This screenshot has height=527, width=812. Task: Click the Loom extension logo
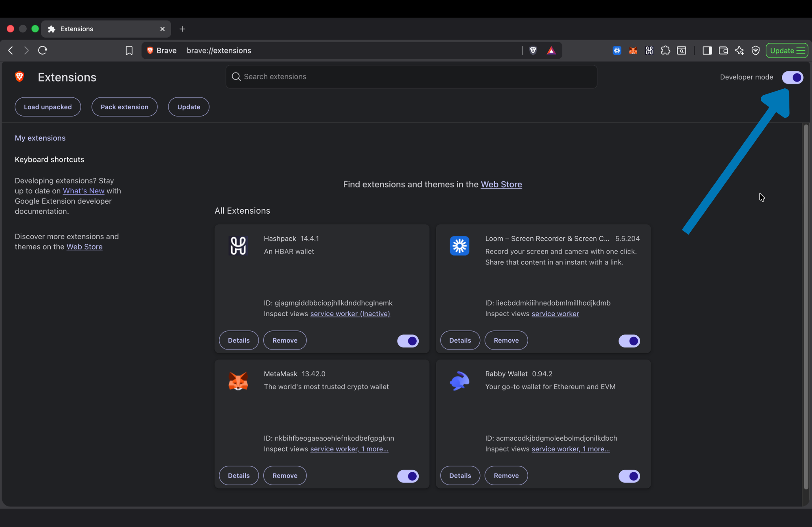460,246
